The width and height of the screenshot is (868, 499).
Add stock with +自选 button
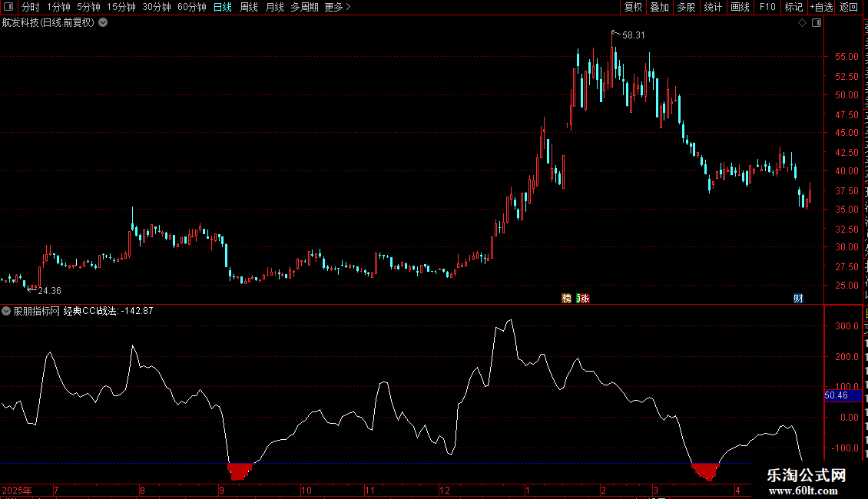[x=821, y=7]
